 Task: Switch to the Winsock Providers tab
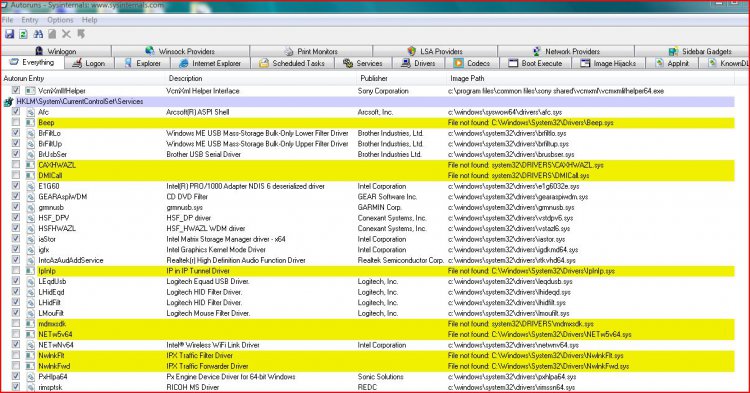pos(180,51)
